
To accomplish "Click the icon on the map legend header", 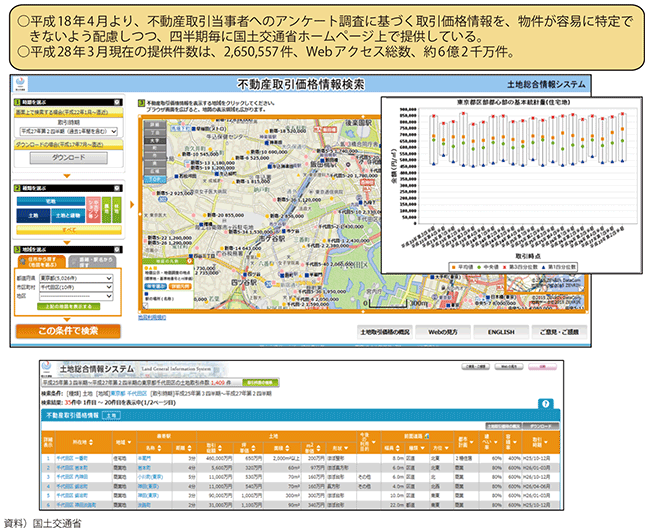I will pos(190,261).
